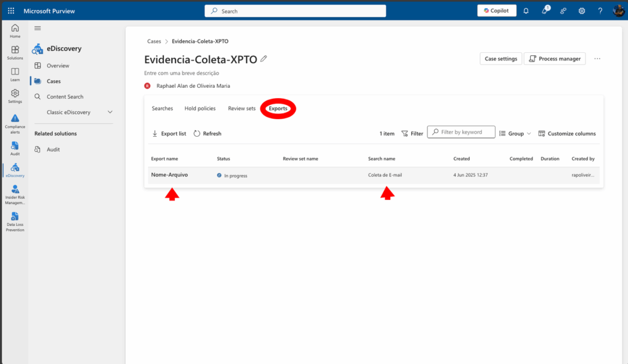Open eDiscovery in left rail
Viewport: 628px width, 364px height.
tap(15, 170)
